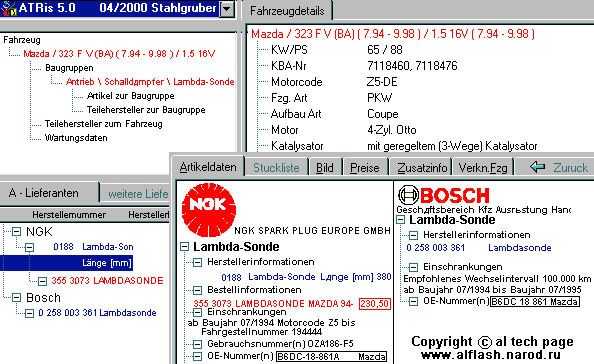Select Mazda 323 F V vehicle tree node
594x364 pixels.
[x=119, y=54]
